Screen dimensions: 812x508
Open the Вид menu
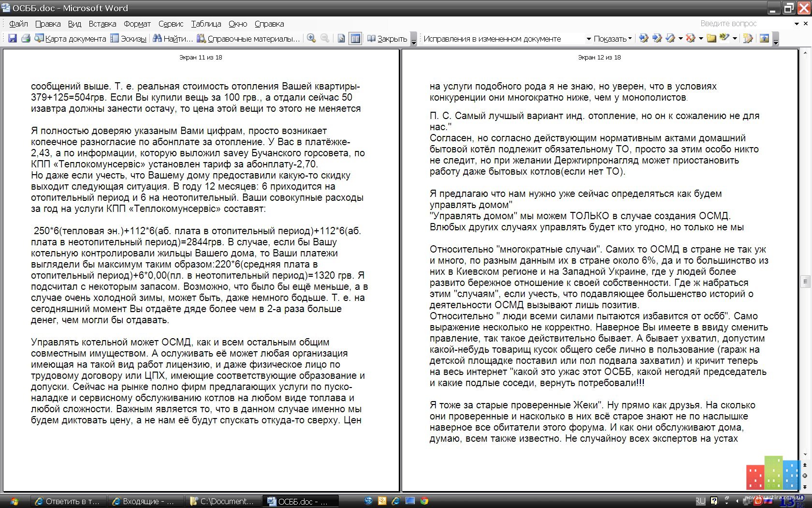[74, 24]
